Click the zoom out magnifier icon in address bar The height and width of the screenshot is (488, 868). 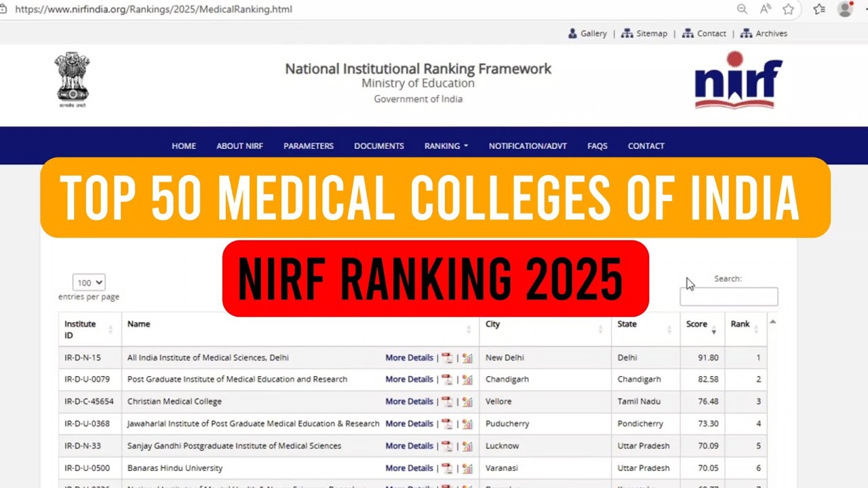click(x=743, y=9)
